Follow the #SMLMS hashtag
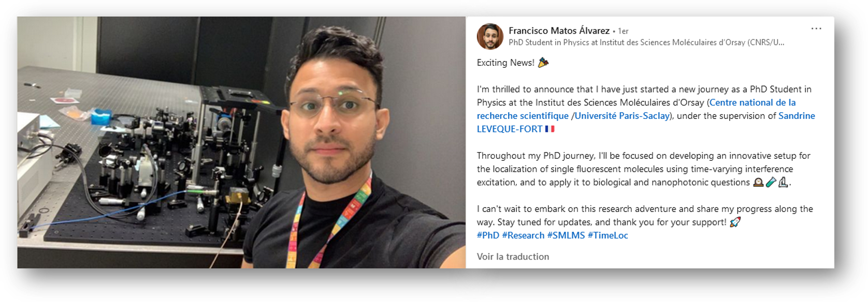Image resolution: width=868 pixels, height=302 pixels. tap(566, 235)
